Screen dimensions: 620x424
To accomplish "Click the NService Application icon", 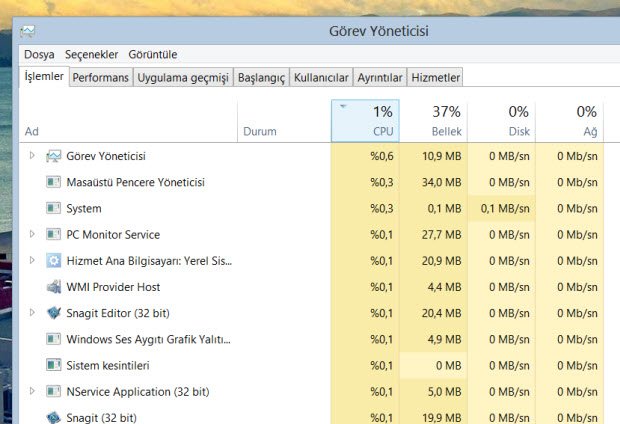I will coord(54,391).
